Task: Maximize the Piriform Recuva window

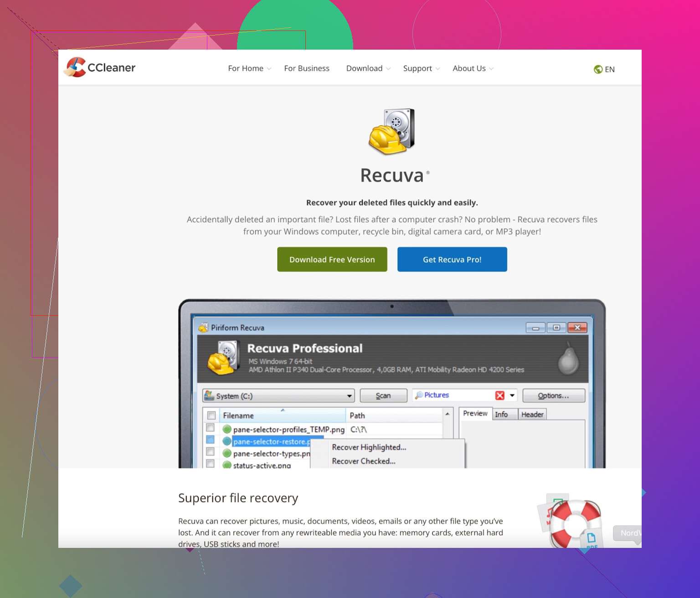Action: click(x=556, y=327)
